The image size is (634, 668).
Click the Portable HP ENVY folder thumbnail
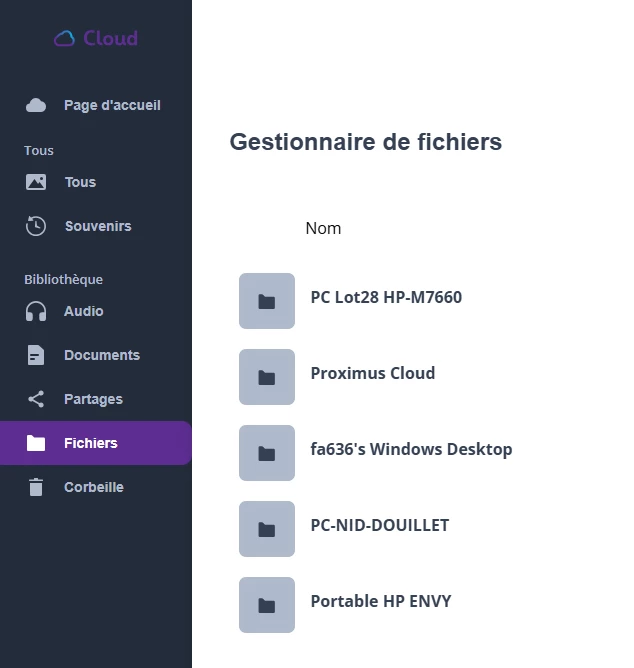click(267, 605)
